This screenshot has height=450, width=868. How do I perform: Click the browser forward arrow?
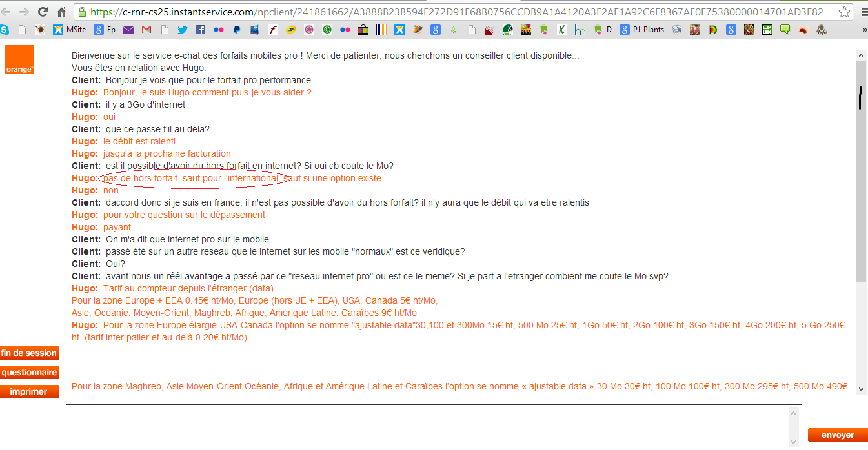24,12
